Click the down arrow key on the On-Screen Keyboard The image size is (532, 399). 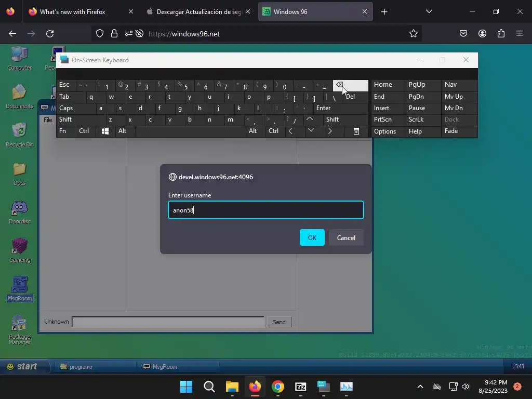click(311, 131)
